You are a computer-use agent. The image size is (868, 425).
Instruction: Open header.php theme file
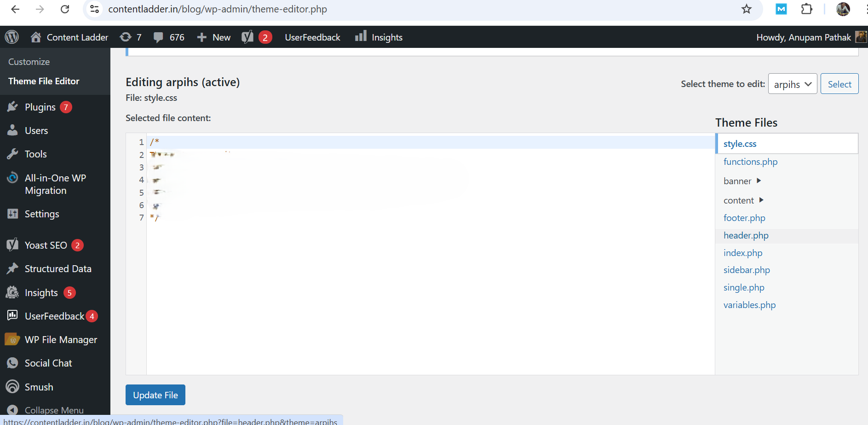[746, 235]
